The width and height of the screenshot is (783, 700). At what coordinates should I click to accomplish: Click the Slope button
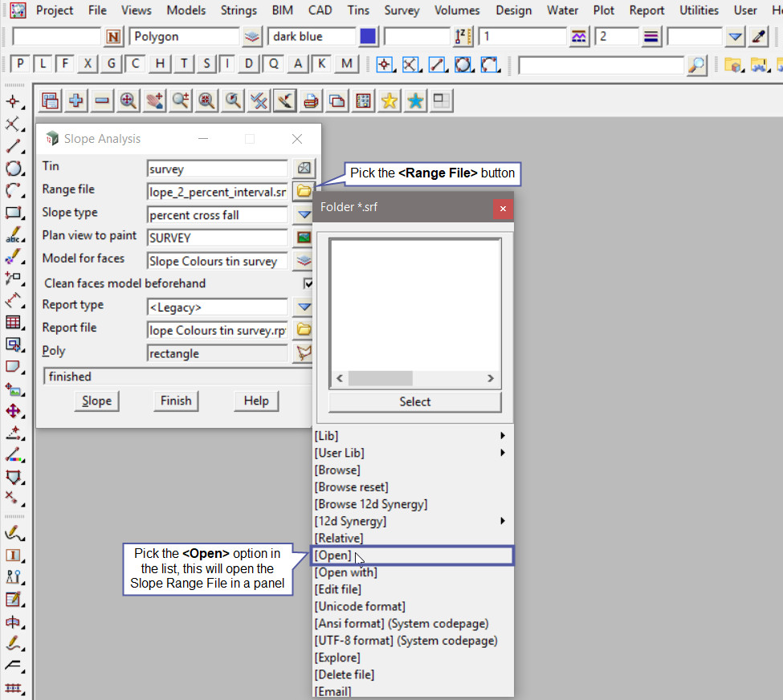coord(97,401)
